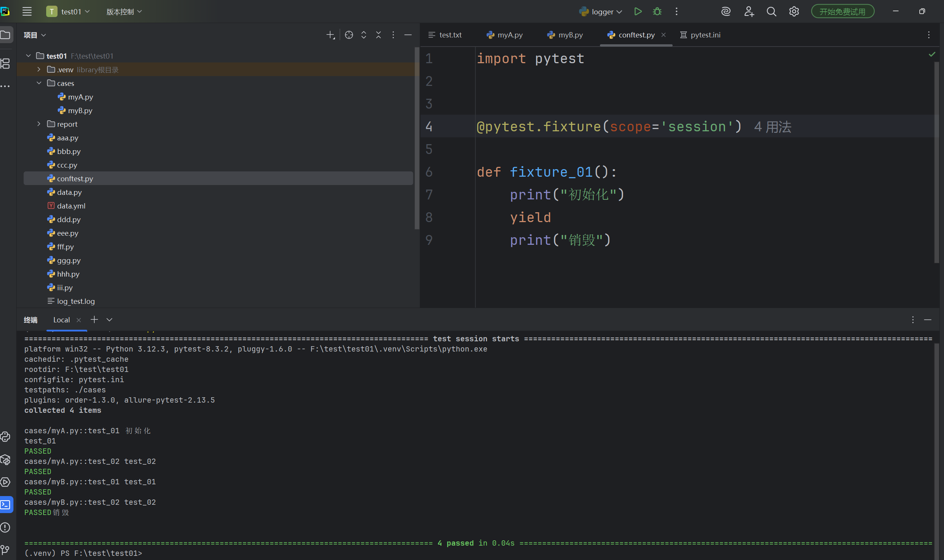Toggle the Structure tool window
The image size is (944, 560).
click(x=5, y=64)
